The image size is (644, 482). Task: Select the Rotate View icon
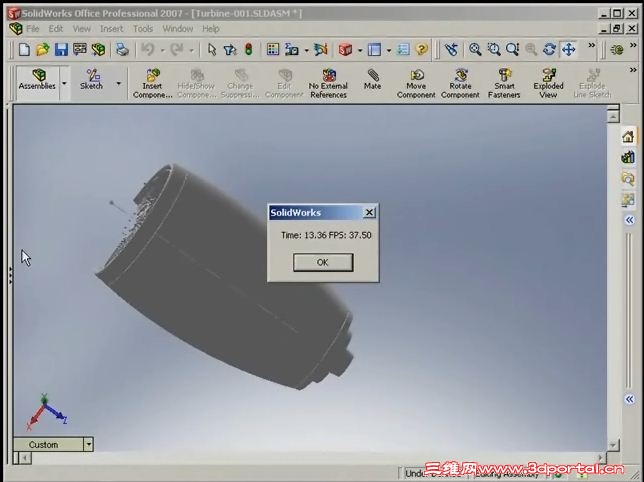coord(549,50)
